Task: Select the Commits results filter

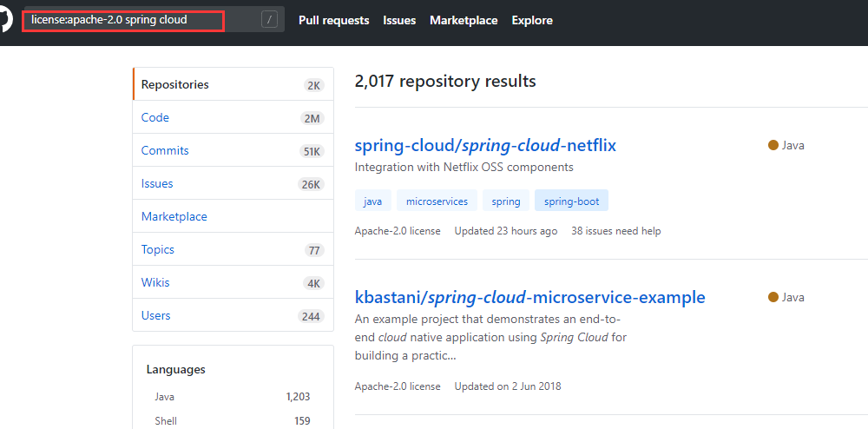Action: coord(233,150)
